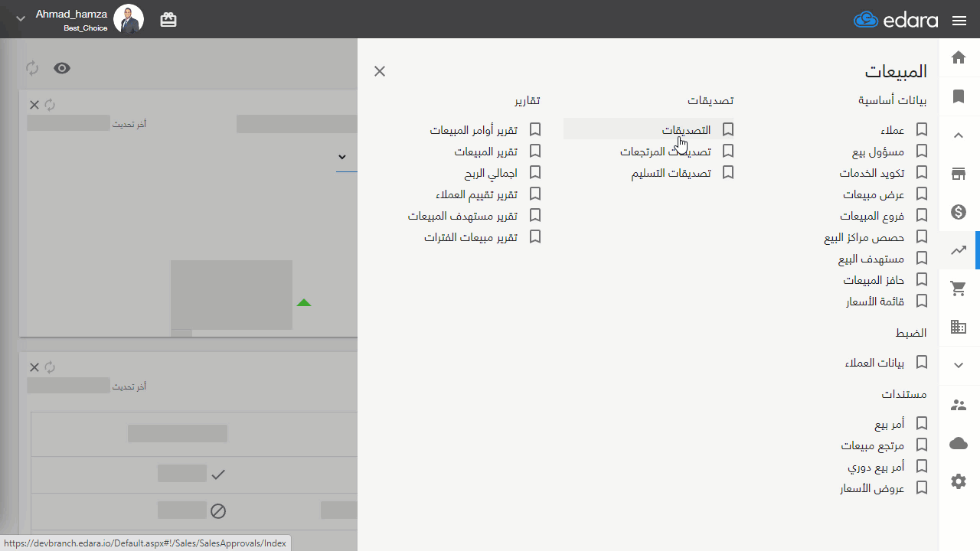Open تصديقات التسليم menu item
Image resolution: width=980 pixels, height=551 pixels.
671,174
